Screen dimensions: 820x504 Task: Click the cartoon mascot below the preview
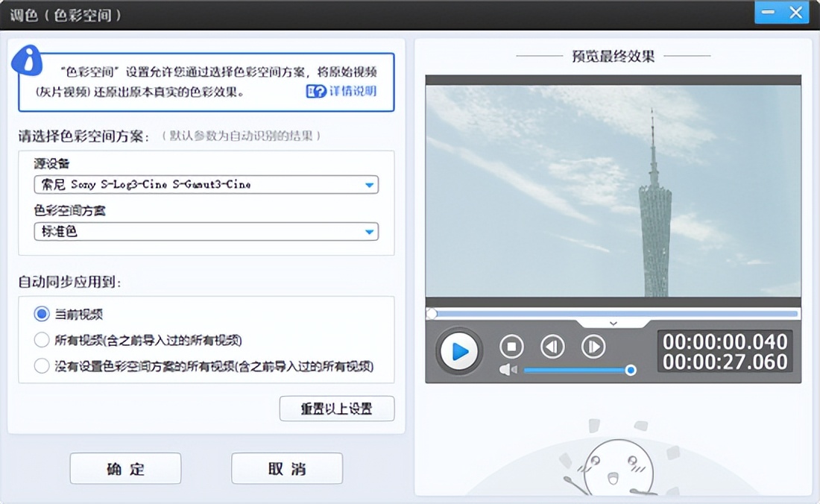pyautogui.click(x=618, y=466)
